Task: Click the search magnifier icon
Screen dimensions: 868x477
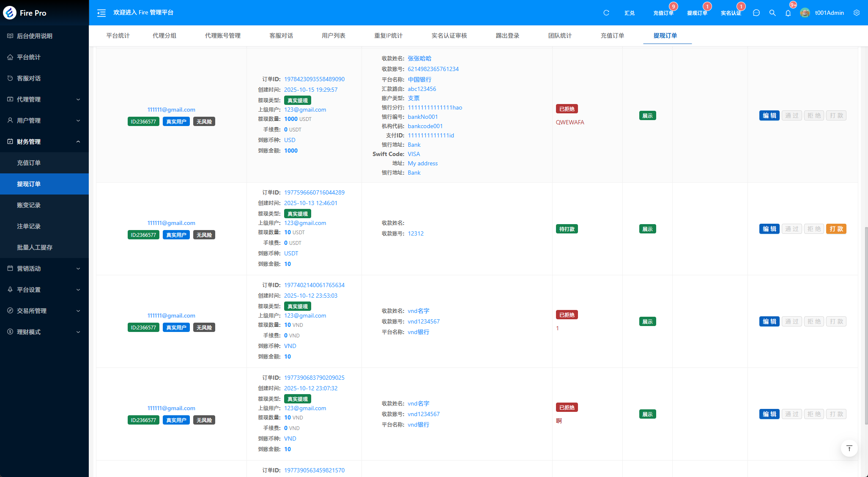Action: tap(772, 13)
